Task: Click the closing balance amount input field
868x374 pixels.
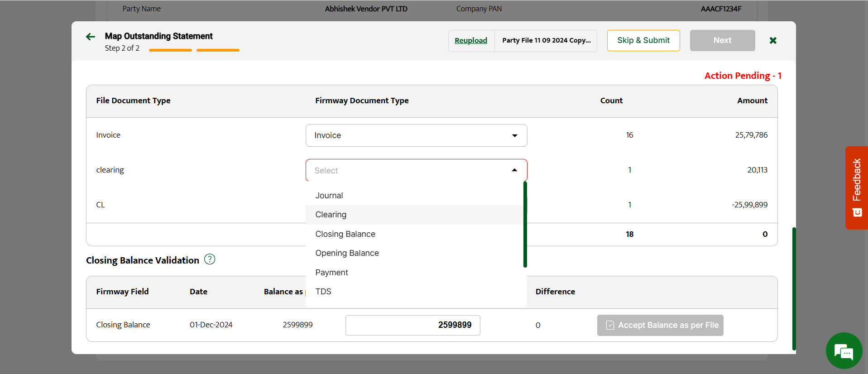Action: (x=412, y=325)
